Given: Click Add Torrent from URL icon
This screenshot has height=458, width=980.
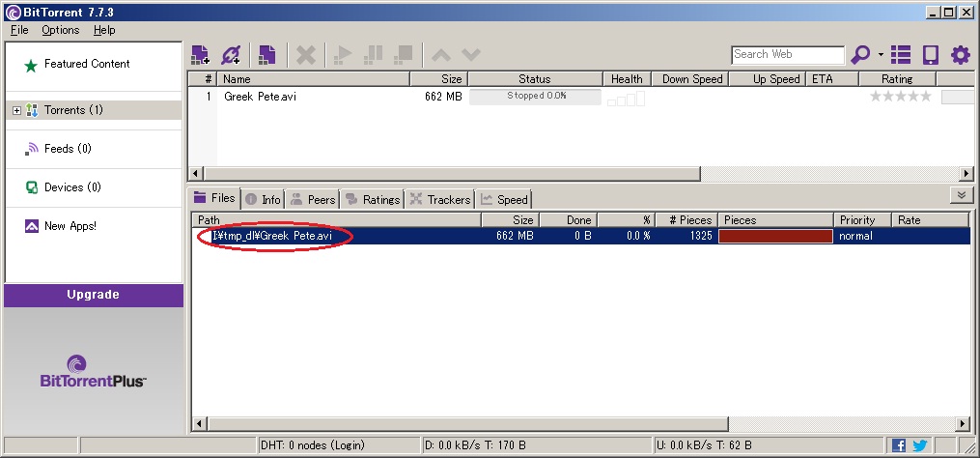Looking at the screenshot, I should (232, 55).
